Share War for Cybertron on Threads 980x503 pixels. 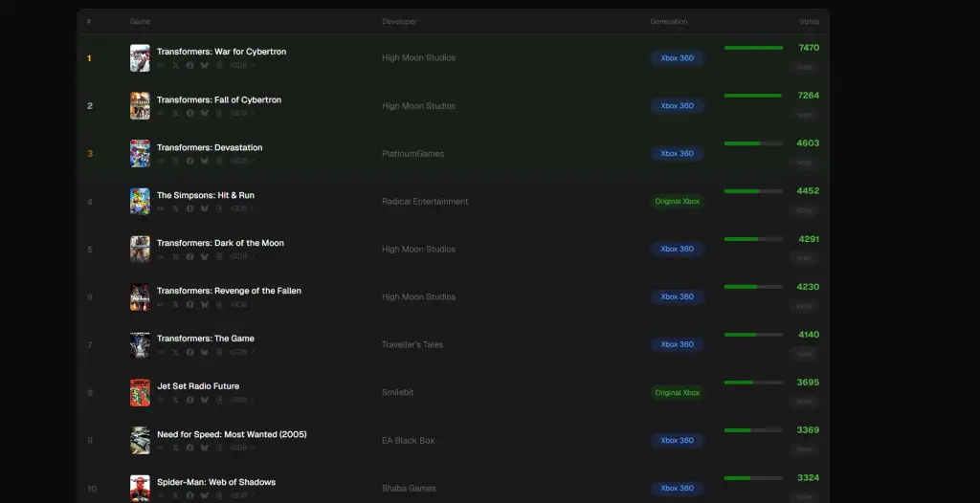(219, 65)
